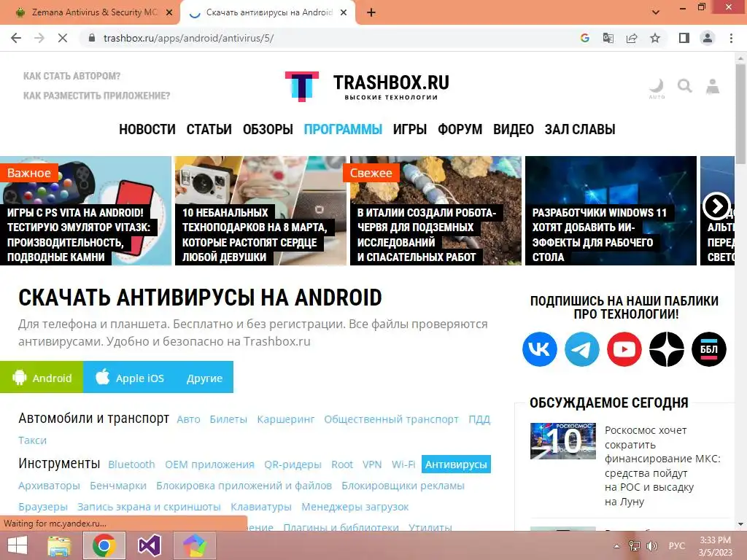Open the Windows 11 AI effects article card
Screen dimensions: 747x560
611,211
